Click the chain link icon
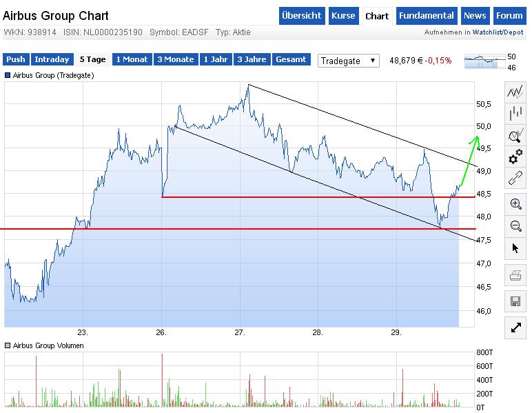Viewport: 532px width, 413px height. pyautogui.click(x=515, y=179)
